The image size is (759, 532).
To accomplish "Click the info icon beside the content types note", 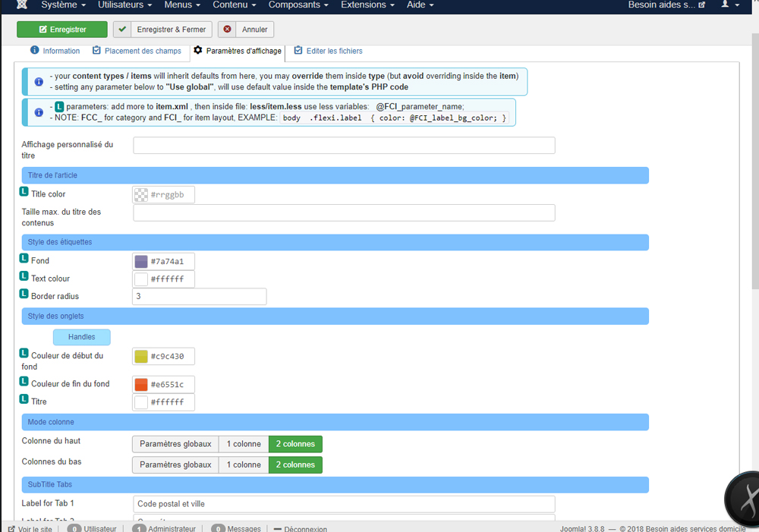I will (39, 82).
